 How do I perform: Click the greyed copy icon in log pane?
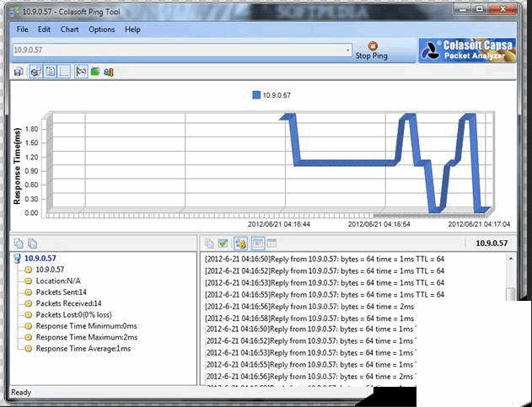click(209, 244)
